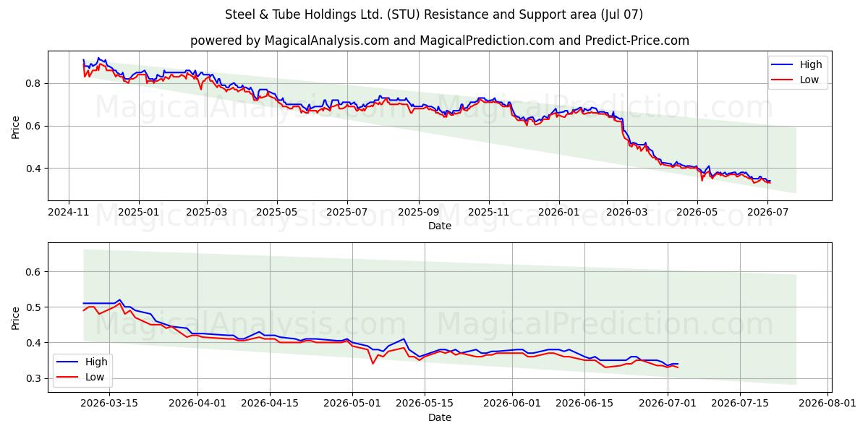Click the '2026-06-01' x-axis label
Screen dimensions: 868x434
point(512,404)
